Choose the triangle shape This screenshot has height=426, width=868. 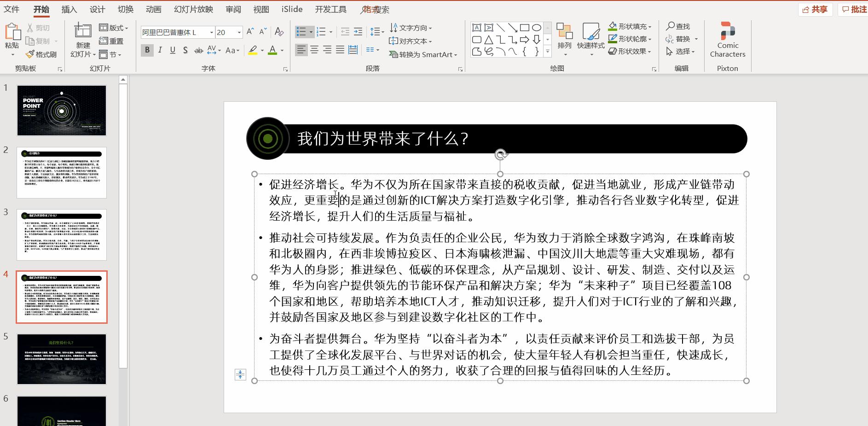click(x=489, y=40)
